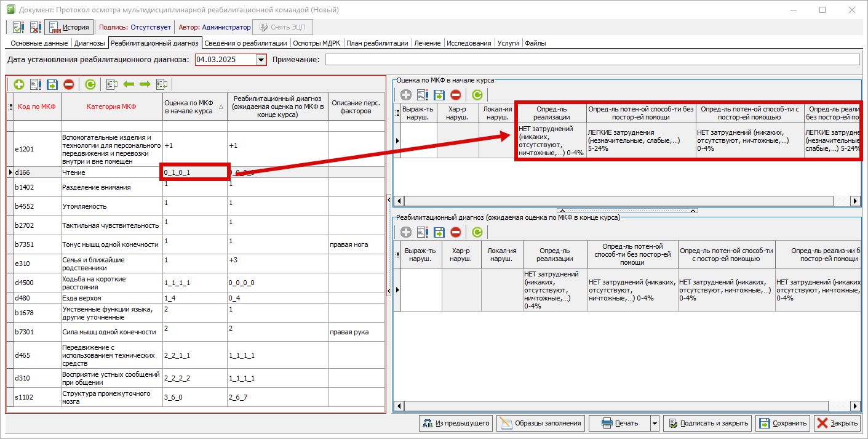The width and height of the screenshot is (868, 439).
Task: Click the green left arrow icon
Action: point(129,84)
